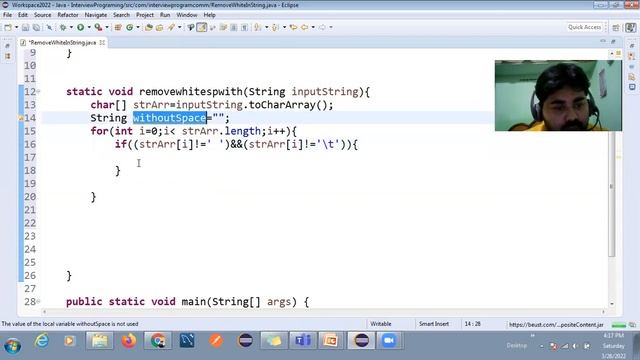Viewport: 640px width, 360px height.
Task: Expand the Debug configurations dropdown arrow
Action: point(71,27)
